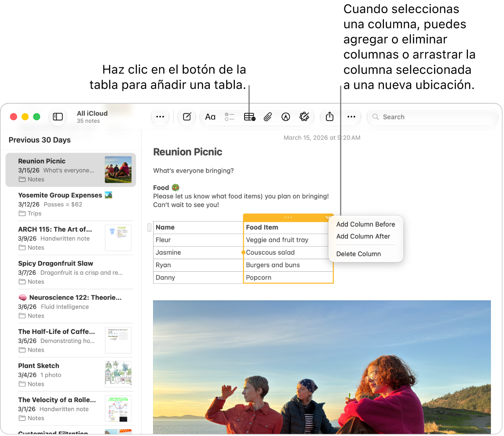This screenshot has height=436, width=504.
Task: Open the Neuroscience 122: Theorie... note
Action: 71,306
